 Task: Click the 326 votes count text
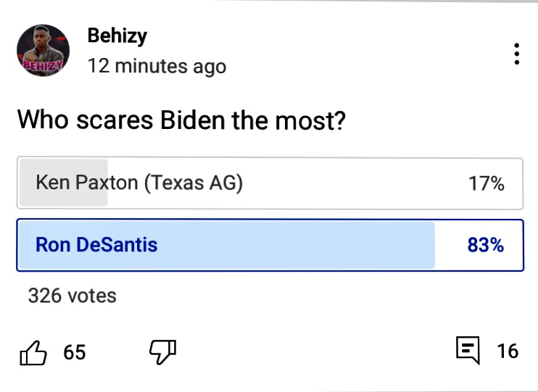click(72, 296)
